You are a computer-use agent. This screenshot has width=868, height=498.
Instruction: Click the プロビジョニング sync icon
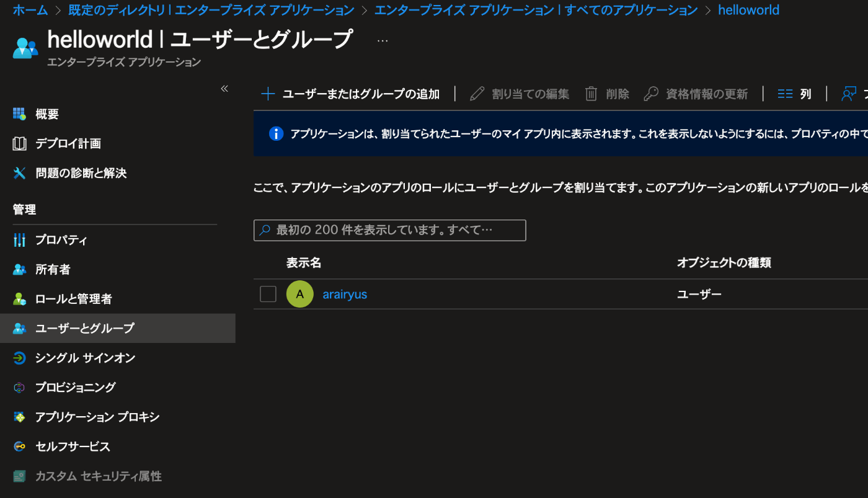(19, 388)
